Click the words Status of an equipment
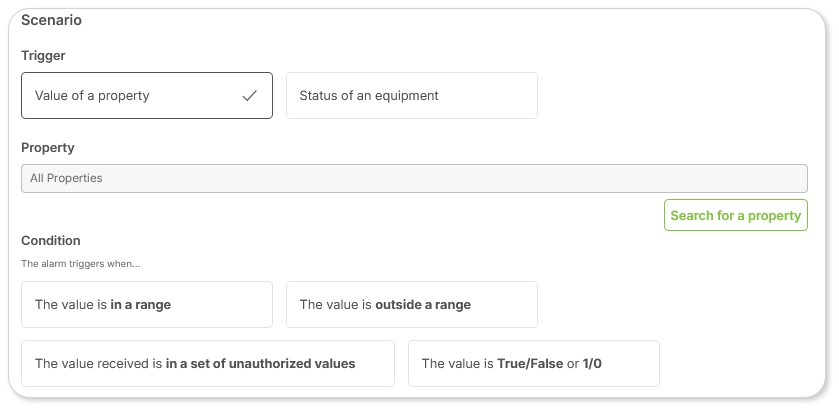The image size is (839, 412). point(369,96)
